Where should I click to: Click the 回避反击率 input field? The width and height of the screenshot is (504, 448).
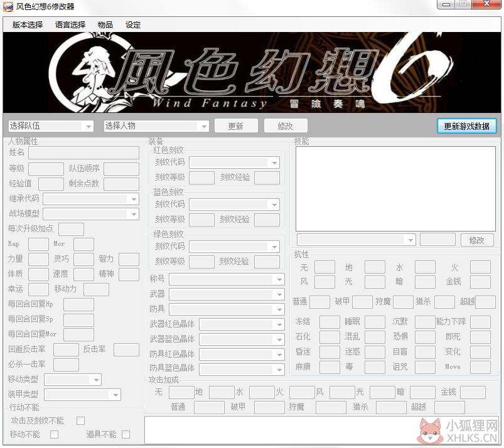point(66,349)
